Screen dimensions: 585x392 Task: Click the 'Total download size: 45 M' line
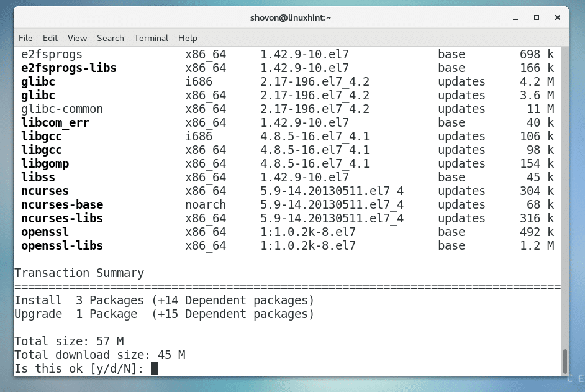(x=99, y=355)
